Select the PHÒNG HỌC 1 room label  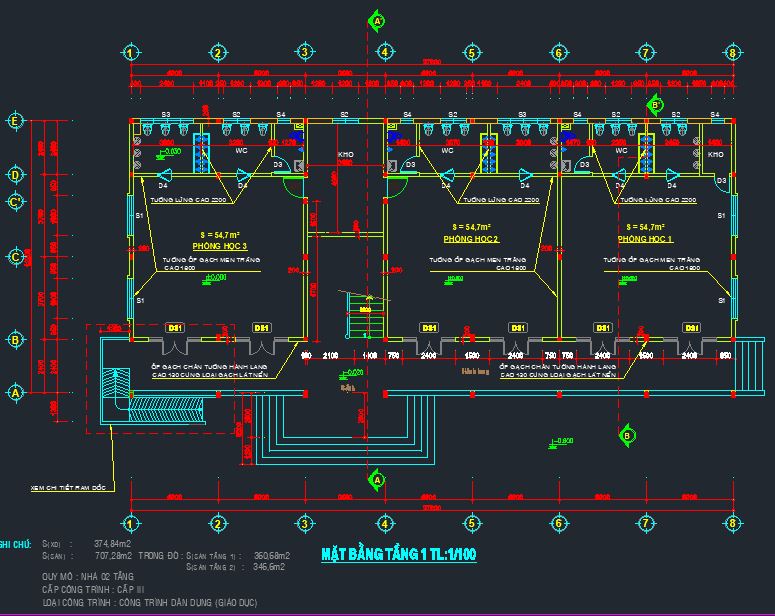645,240
